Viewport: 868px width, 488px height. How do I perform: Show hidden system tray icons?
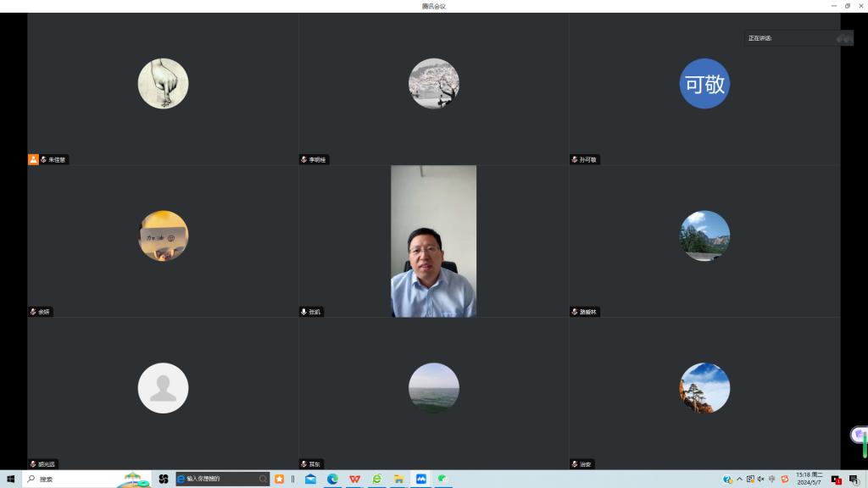coord(738,479)
